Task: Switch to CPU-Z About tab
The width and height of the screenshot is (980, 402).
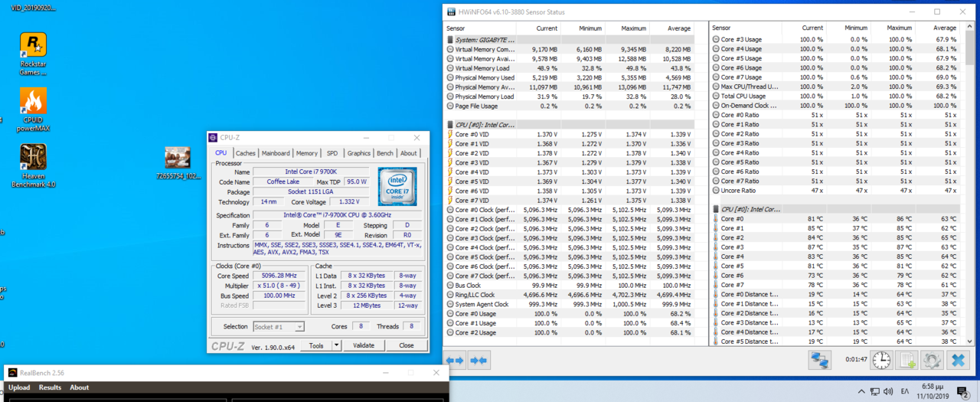Action: 409,153
